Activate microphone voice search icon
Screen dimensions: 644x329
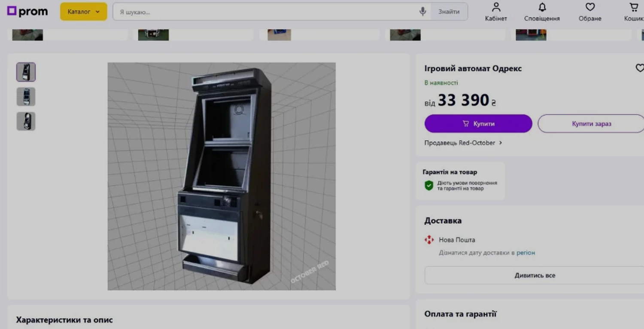(x=422, y=12)
